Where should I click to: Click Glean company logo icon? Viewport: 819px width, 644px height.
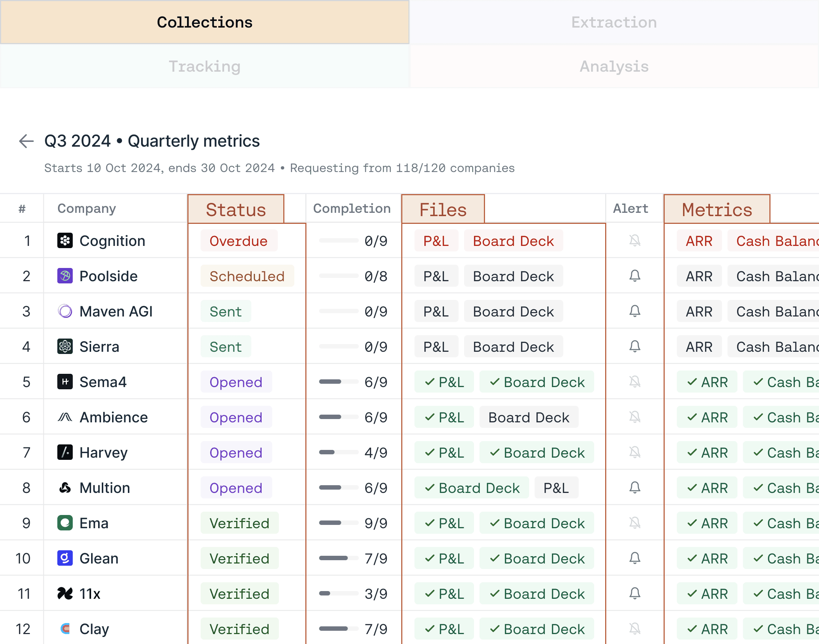[x=65, y=558]
